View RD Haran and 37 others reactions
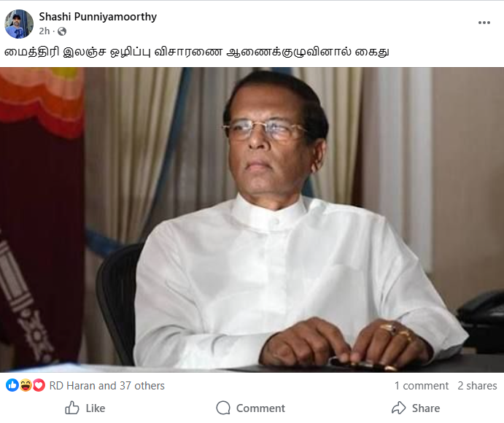 pos(106,386)
